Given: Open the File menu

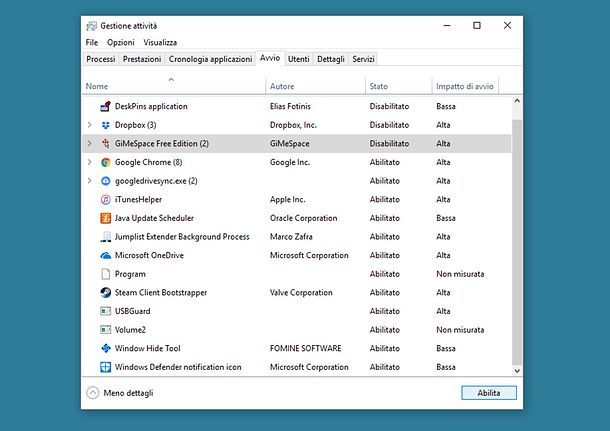Looking at the screenshot, I should click(92, 42).
